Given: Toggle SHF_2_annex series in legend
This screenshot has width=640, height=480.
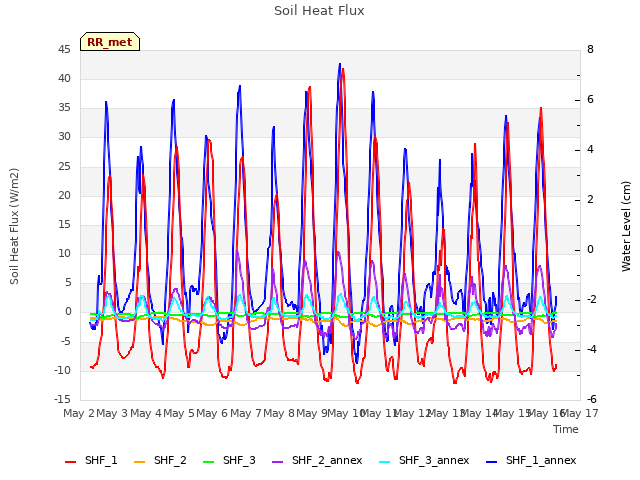Looking at the screenshot, I should tap(317, 460).
